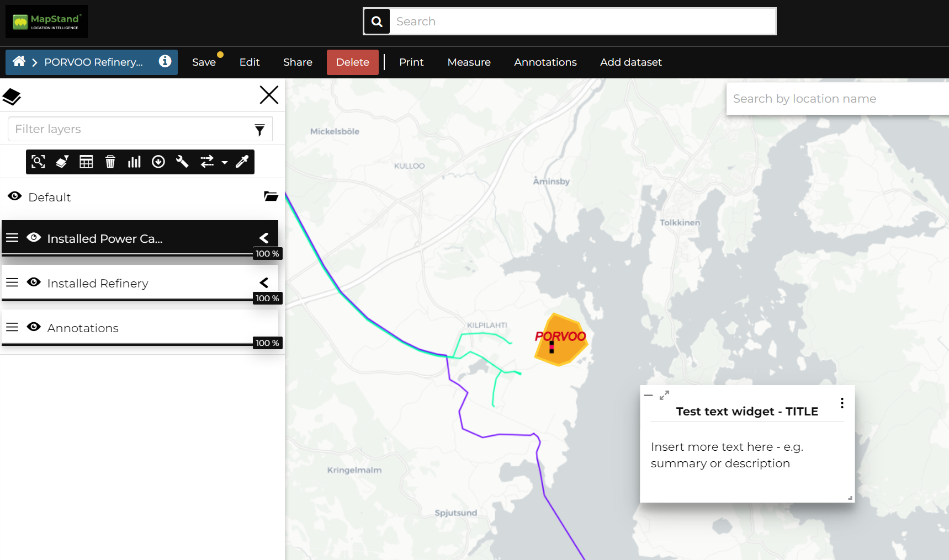Open the Share option

(298, 62)
